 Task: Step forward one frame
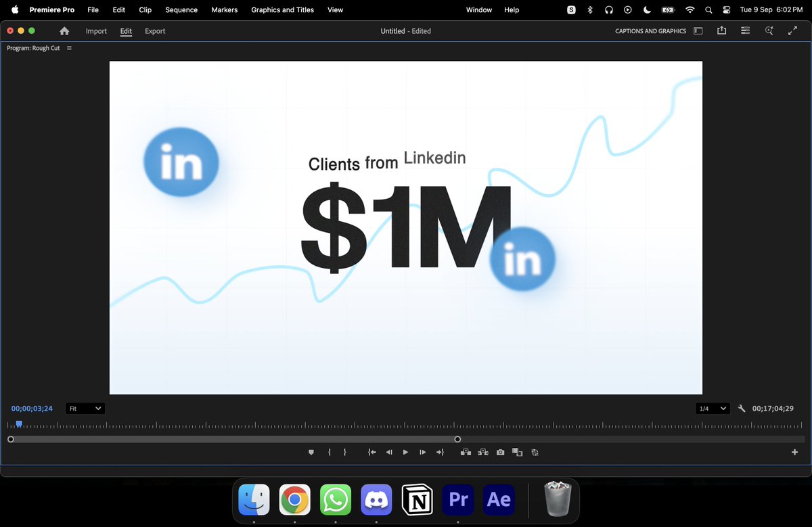pyautogui.click(x=422, y=452)
